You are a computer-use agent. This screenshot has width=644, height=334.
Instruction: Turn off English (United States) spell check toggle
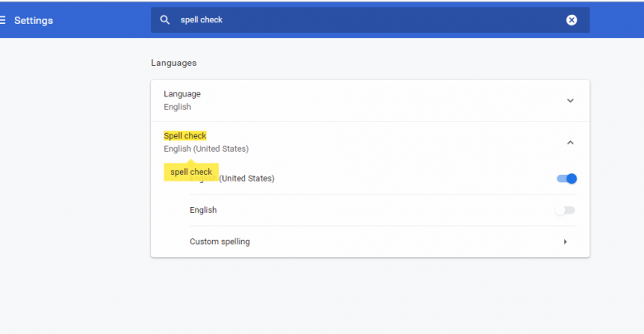[566, 178]
